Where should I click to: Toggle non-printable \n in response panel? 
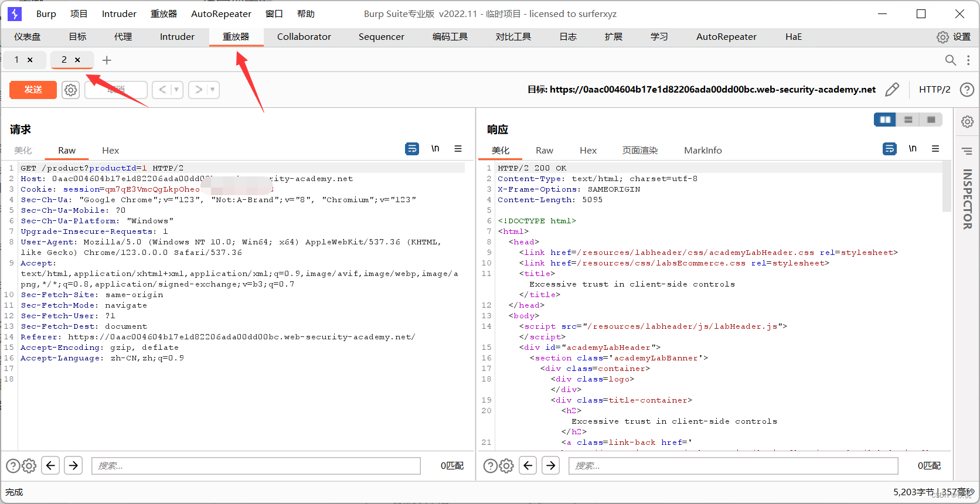(x=913, y=149)
